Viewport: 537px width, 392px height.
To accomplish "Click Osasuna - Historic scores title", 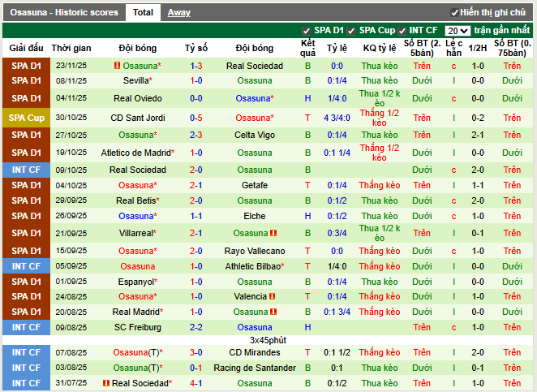I will pyautogui.click(x=64, y=13).
